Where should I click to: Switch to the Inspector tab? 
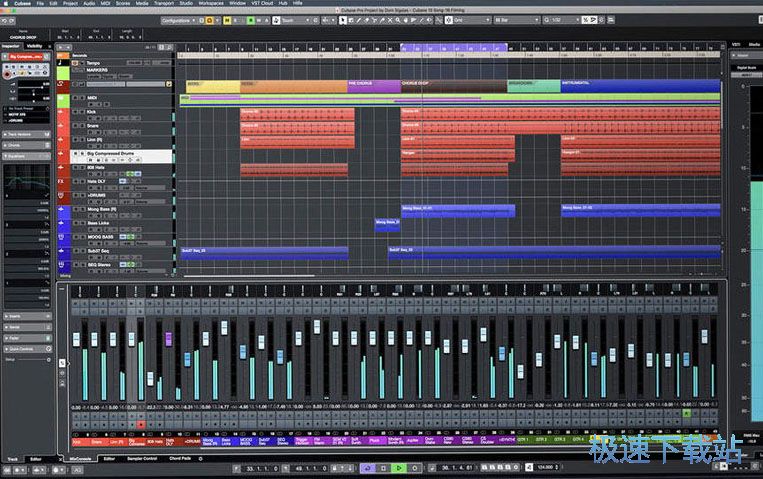pyautogui.click(x=11, y=46)
